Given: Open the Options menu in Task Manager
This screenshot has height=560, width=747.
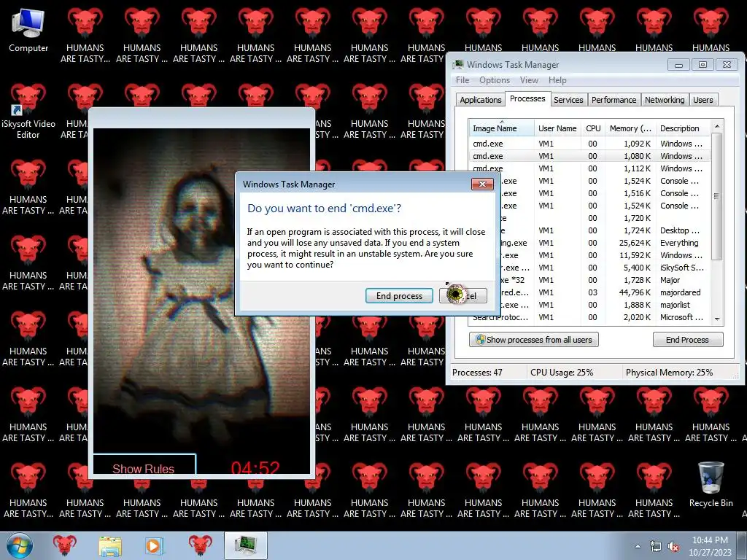Looking at the screenshot, I should [x=495, y=80].
